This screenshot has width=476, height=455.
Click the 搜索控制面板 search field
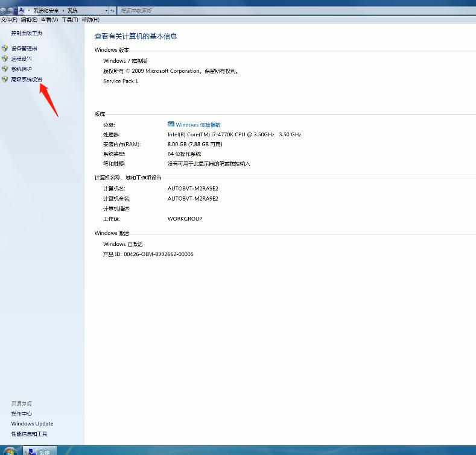click(296, 11)
